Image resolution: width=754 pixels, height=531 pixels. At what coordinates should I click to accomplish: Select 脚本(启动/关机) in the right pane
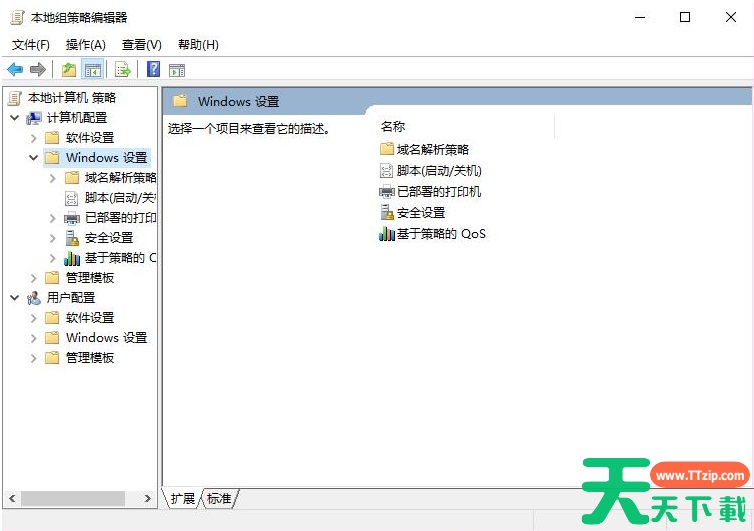(438, 170)
